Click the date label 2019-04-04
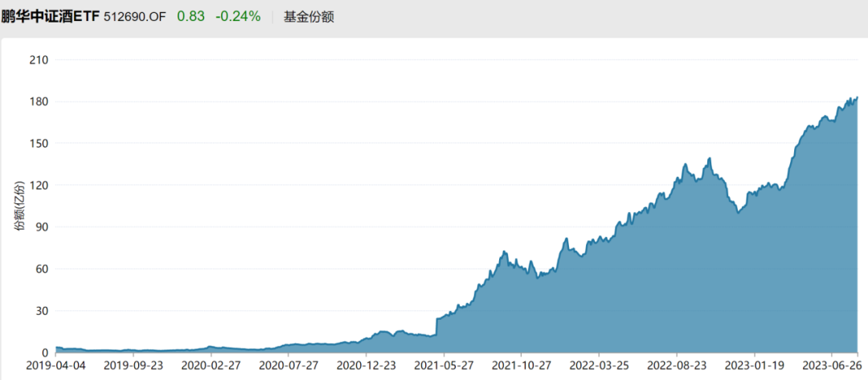Screen dimensions: 868x380 point(56,366)
